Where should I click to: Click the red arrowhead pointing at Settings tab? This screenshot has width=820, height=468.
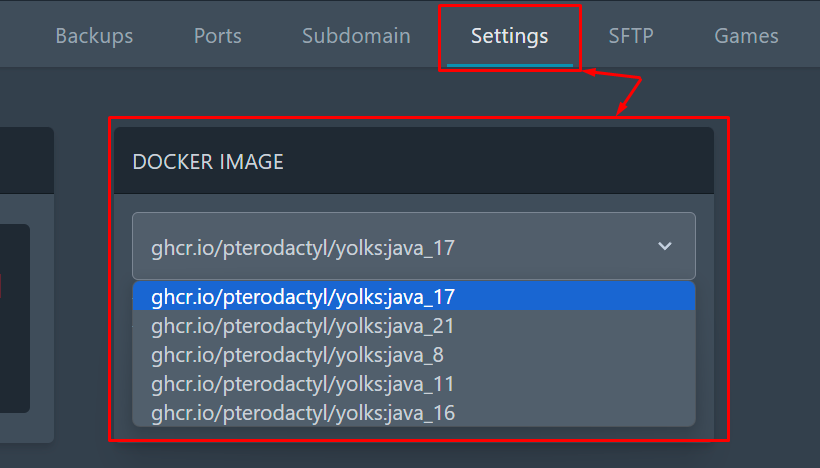(x=590, y=72)
